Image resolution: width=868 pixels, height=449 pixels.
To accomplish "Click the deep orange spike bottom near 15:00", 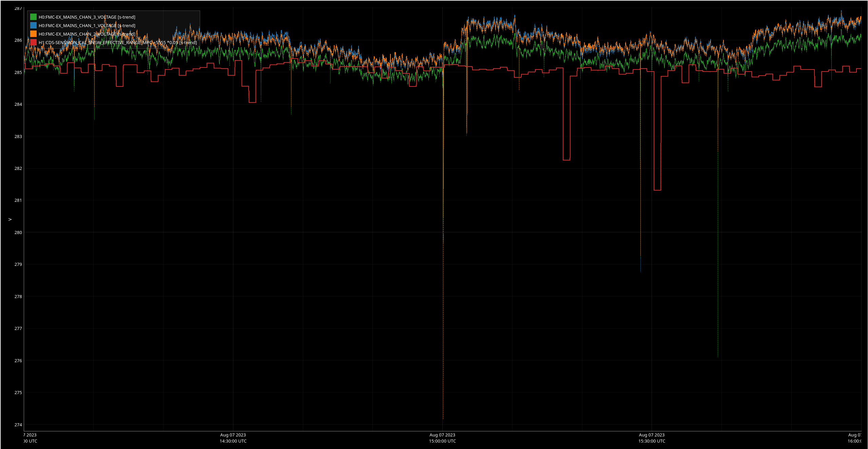I will (443, 418).
